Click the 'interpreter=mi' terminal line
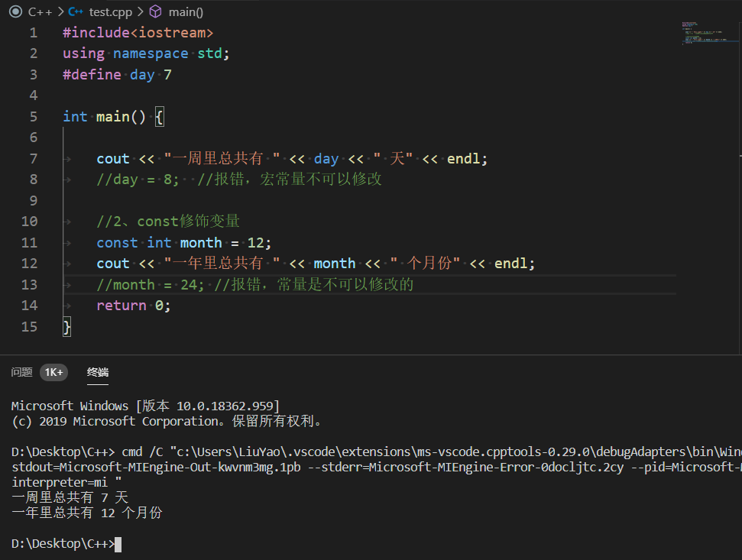742x560 pixels. tap(66, 482)
